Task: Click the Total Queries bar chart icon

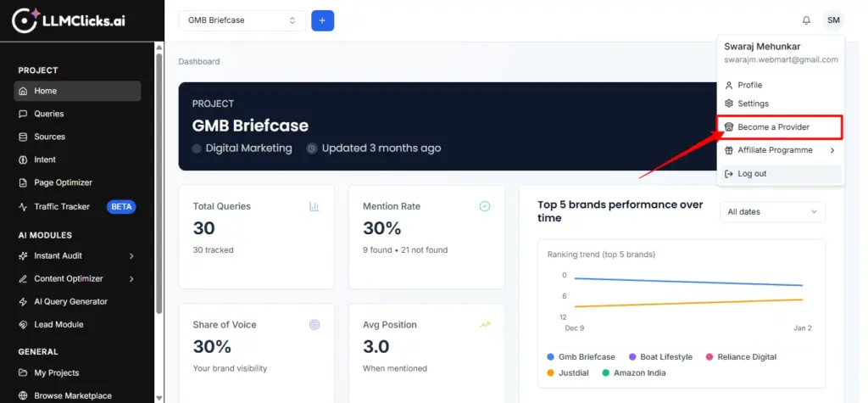Action: [x=314, y=206]
